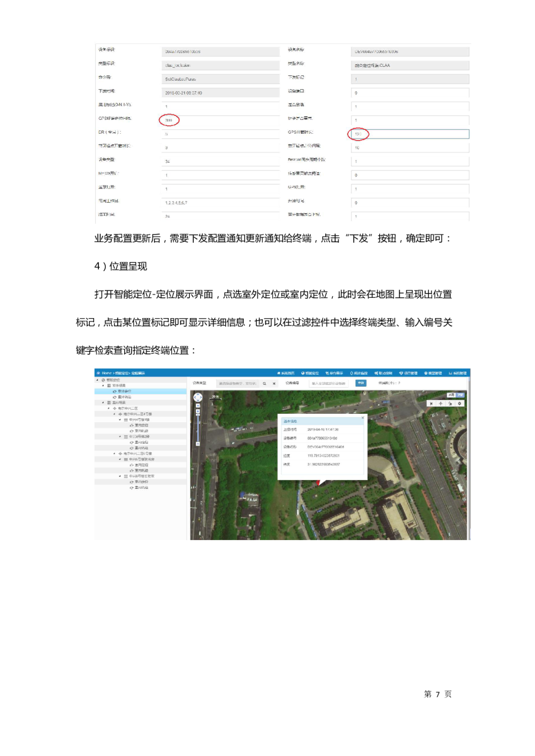Open the seventh top navigation menu item

[433, 373]
